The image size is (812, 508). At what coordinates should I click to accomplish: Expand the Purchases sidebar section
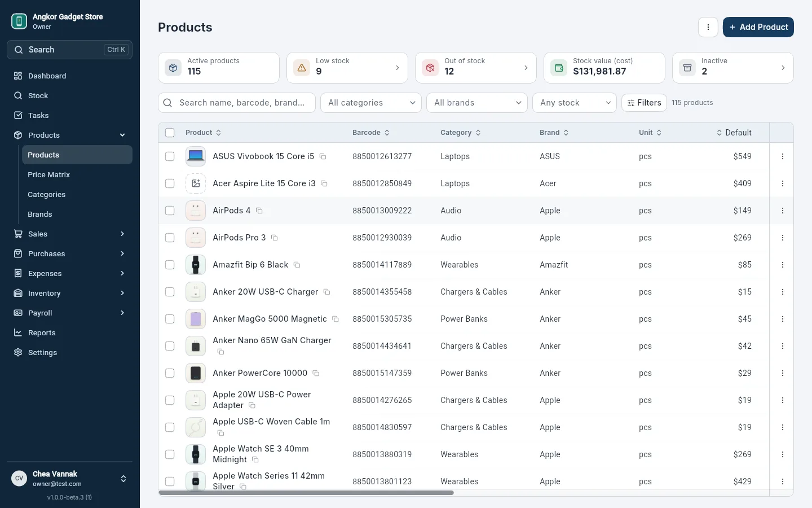click(x=70, y=253)
